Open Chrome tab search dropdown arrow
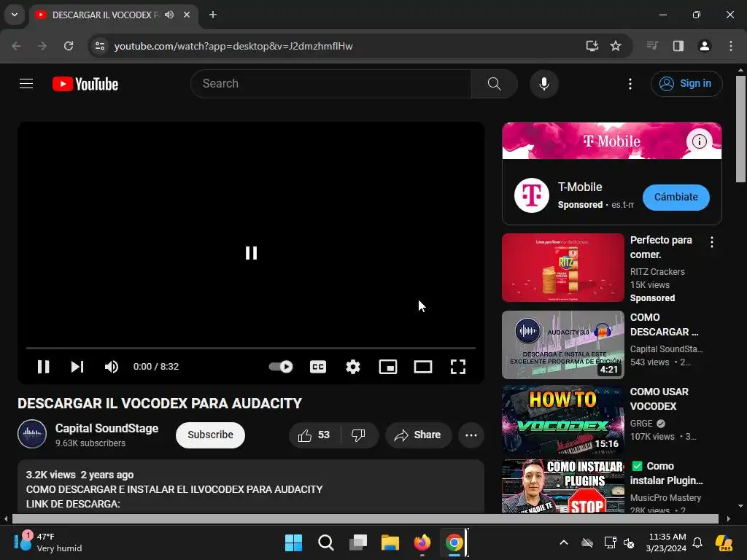This screenshot has height=560, width=747. tap(15, 15)
